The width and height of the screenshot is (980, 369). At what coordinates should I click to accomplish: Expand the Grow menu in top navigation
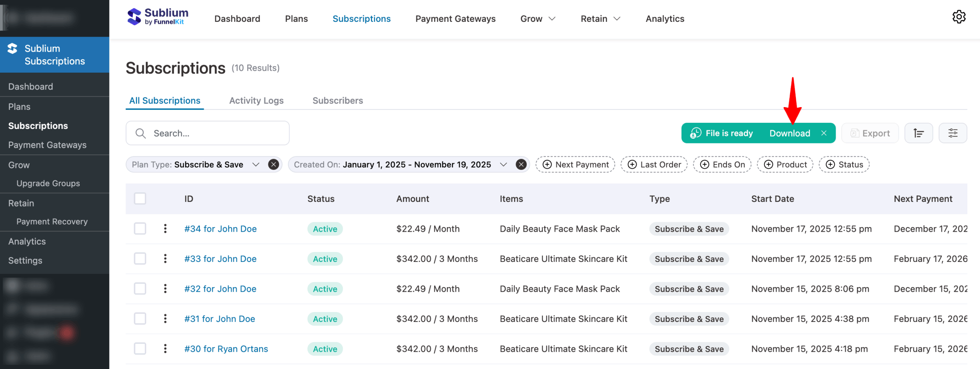tap(537, 19)
